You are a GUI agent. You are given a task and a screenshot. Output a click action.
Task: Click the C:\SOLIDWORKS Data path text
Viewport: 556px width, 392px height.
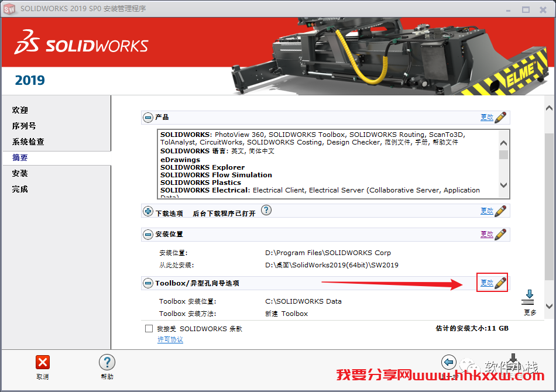(303, 301)
